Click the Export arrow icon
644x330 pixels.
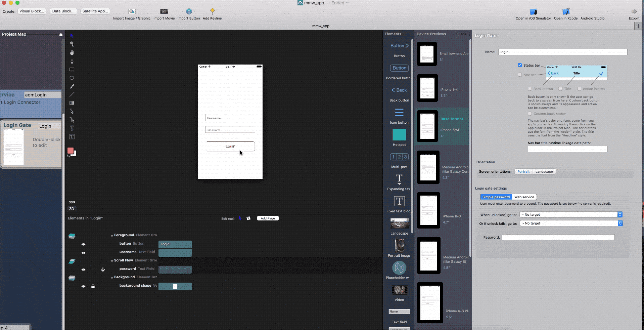[x=634, y=11]
